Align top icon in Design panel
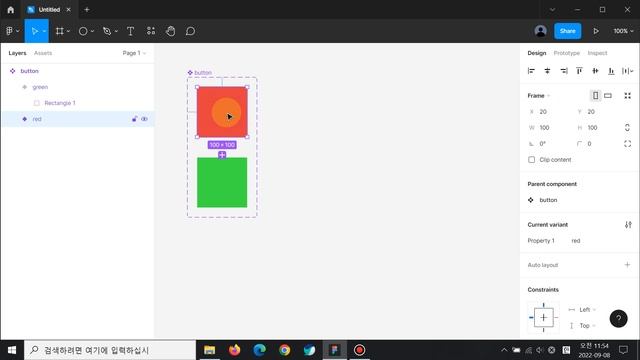This screenshot has width=640, height=360. [579, 71]
